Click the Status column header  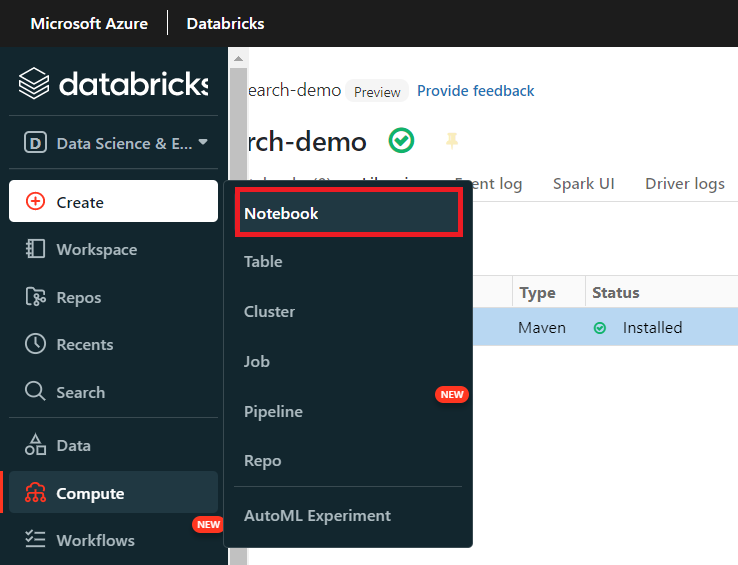(616, 292)
